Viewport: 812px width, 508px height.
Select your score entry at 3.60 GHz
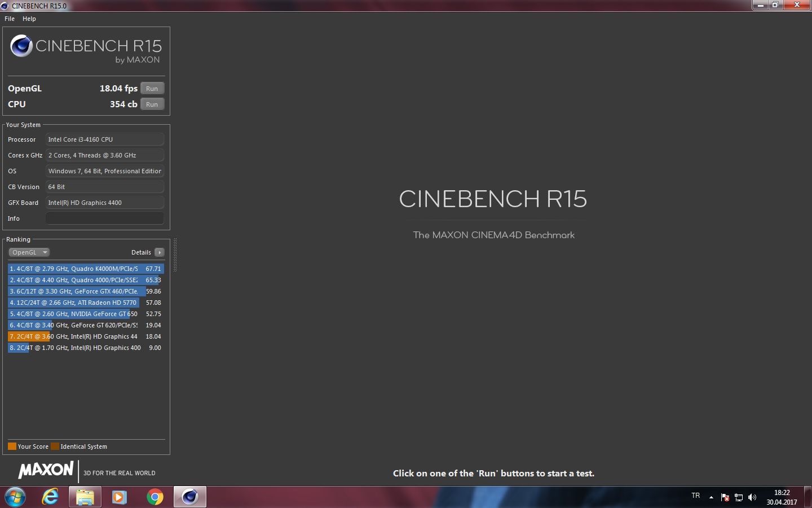(x=86, y=336)
